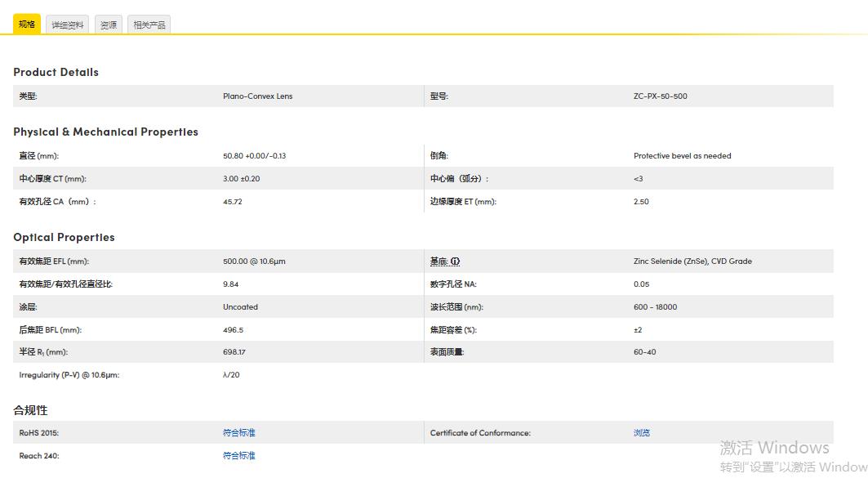The image size is (868, 487).
Task: Click the Zinc Selenide substrate value
Action: [x=692, y=261]
